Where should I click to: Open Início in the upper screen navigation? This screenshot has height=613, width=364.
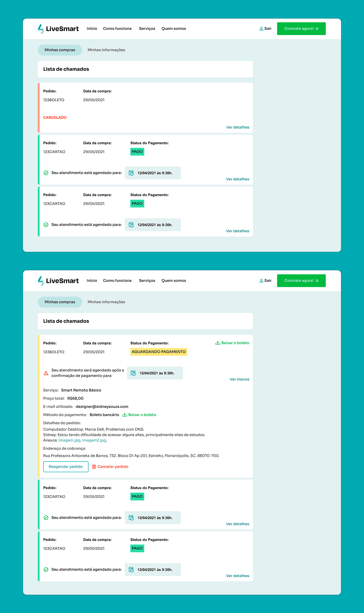[x=92, y=29]
